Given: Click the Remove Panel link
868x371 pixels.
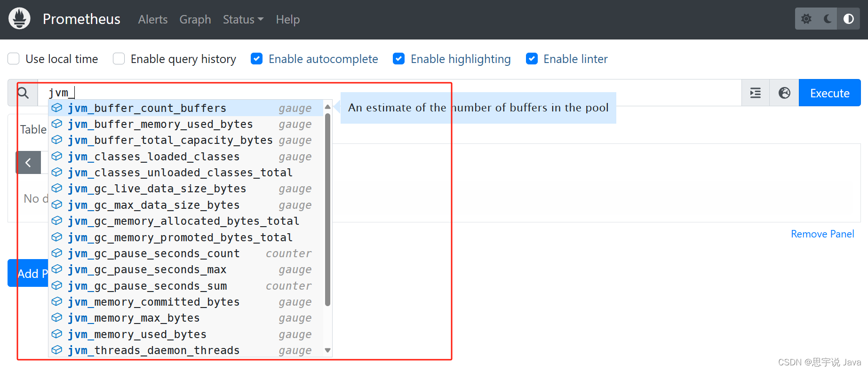Looking at the screenshot, I should point(822,234).
